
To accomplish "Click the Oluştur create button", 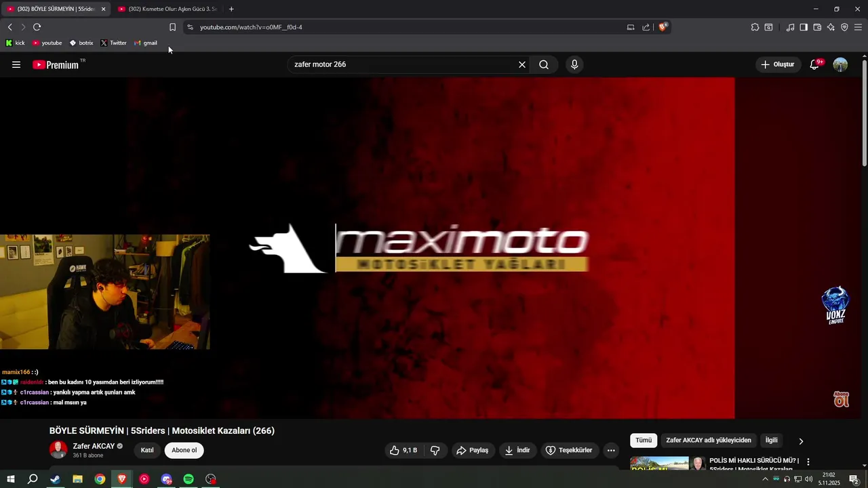I will (778, 64).
